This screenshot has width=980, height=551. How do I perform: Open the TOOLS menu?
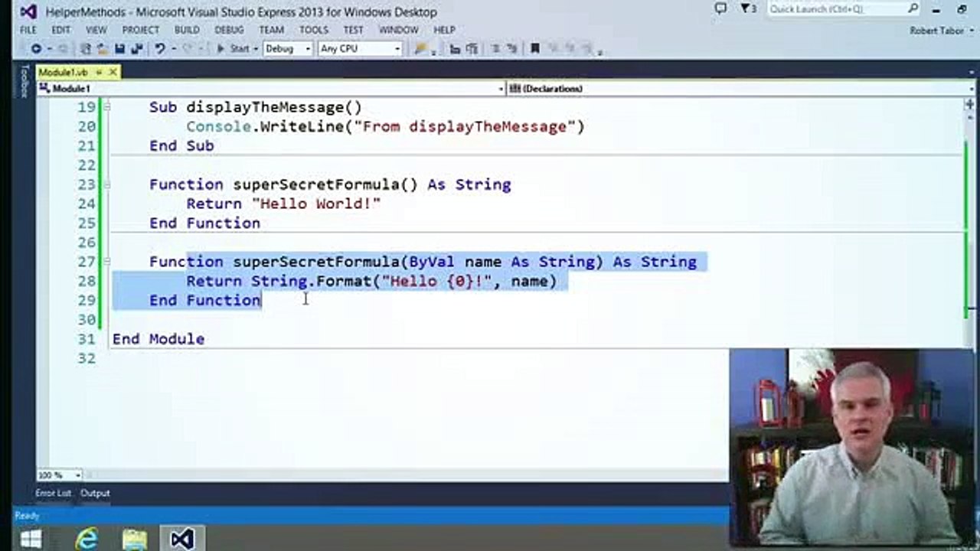(x=313, y=30)
